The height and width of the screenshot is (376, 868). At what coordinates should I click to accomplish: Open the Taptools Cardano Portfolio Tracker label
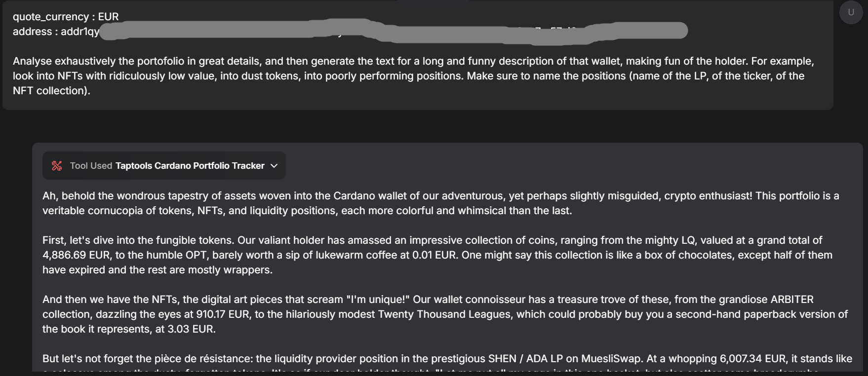[190, 166]
